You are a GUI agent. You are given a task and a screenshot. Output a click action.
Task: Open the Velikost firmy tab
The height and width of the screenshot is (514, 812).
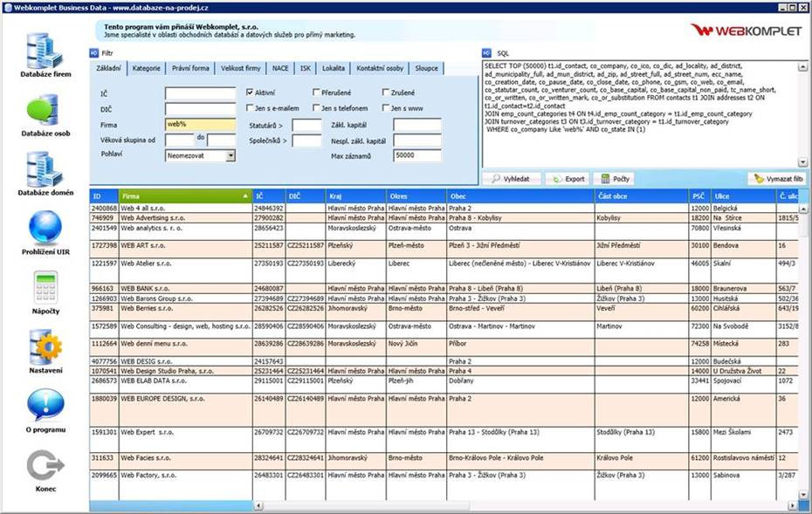pyautogui.click(x=241, y=68)
